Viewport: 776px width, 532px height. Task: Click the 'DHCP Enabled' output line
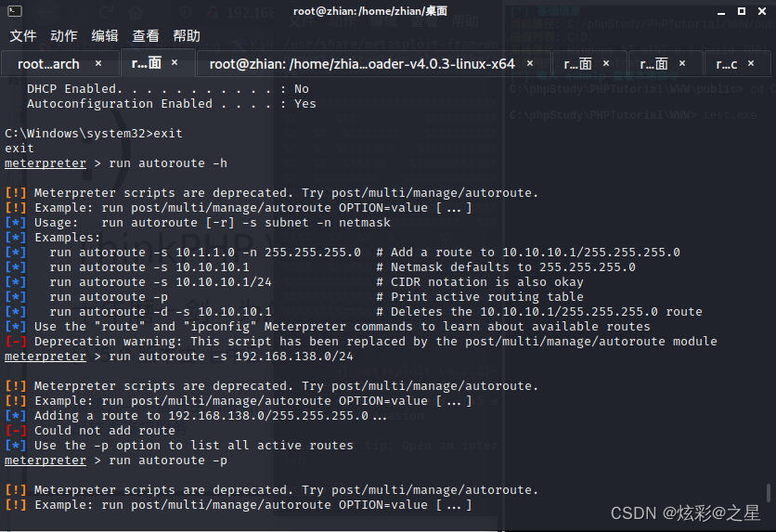click(168, 89)
